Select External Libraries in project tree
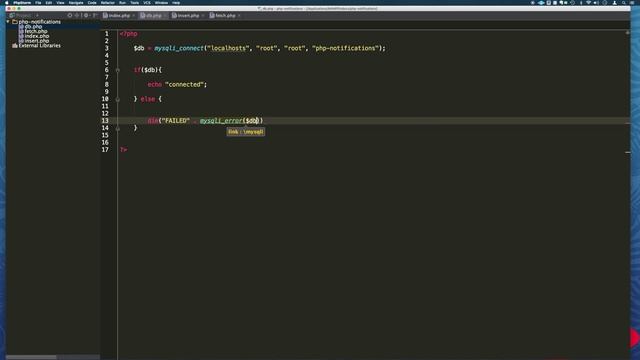Image resolution: width=640 pixels, height=360 pixels. click(40, 46)
